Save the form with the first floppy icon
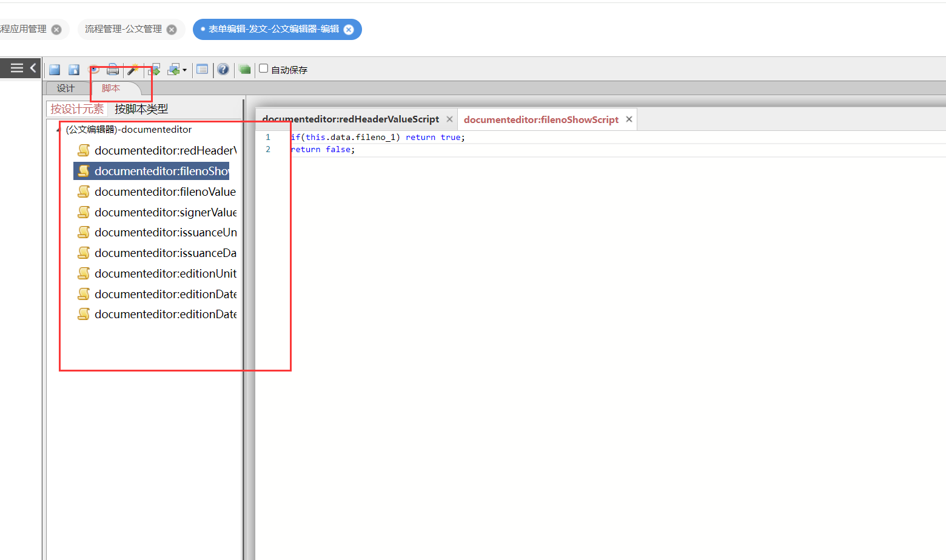Screen dimensions: 946x560 pos(55,70)
